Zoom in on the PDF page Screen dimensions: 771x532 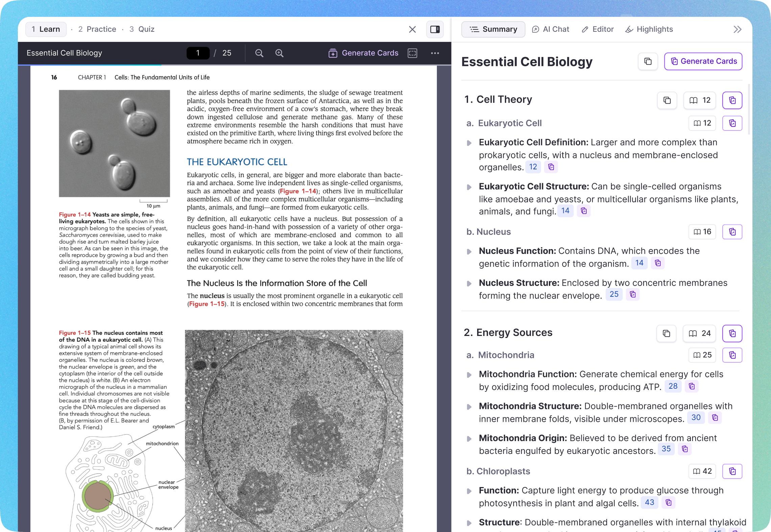click(279, 53)
